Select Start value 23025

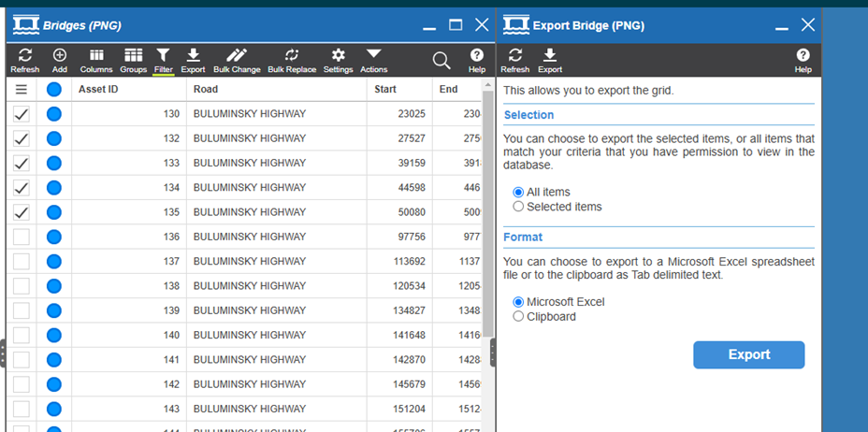pos(412,114)
